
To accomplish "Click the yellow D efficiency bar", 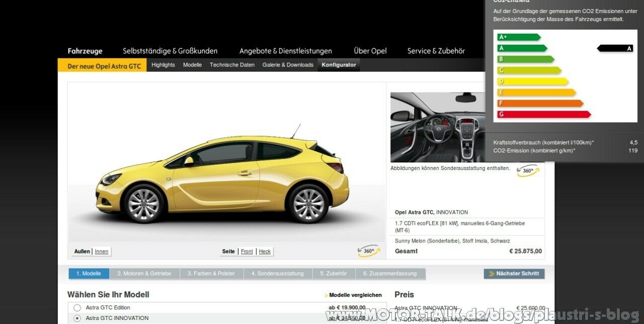I will 533,82.
